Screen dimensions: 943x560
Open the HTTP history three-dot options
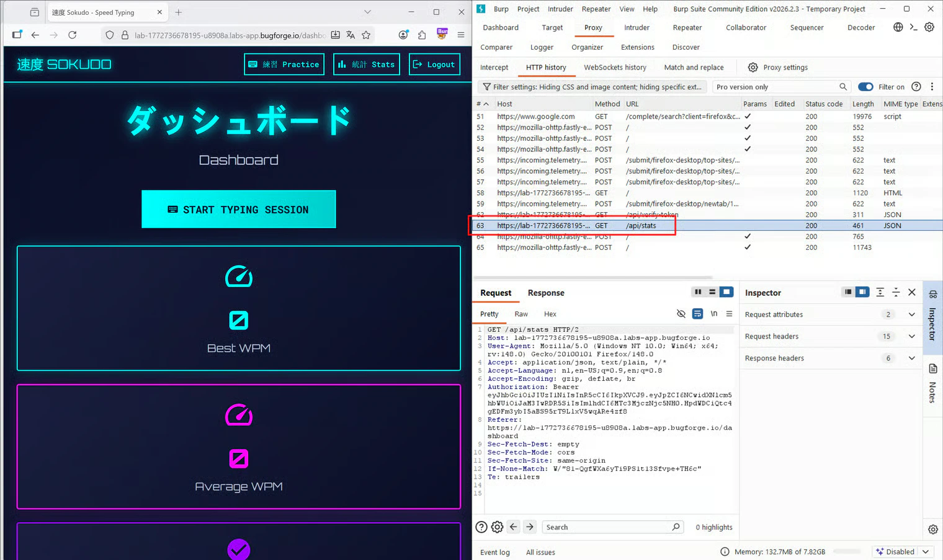[932, 87]
